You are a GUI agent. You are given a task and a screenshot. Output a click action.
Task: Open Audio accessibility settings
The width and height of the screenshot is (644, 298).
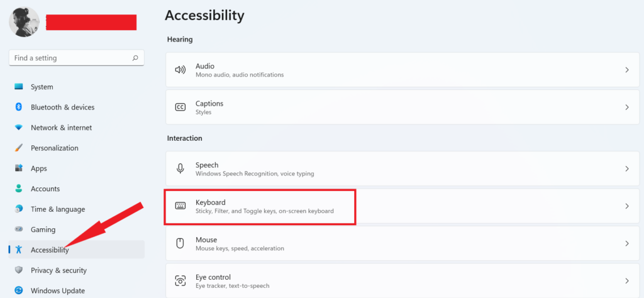402,70
